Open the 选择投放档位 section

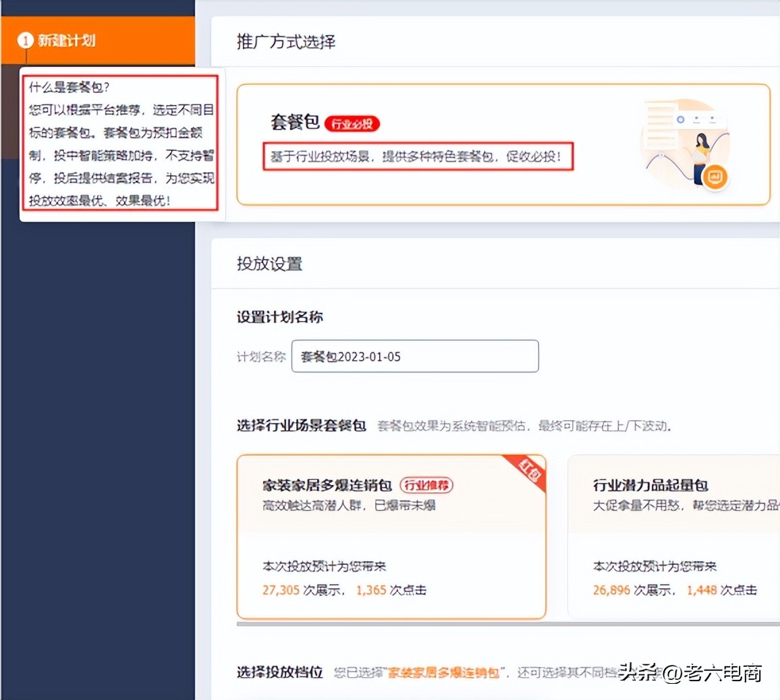[279, 672]
